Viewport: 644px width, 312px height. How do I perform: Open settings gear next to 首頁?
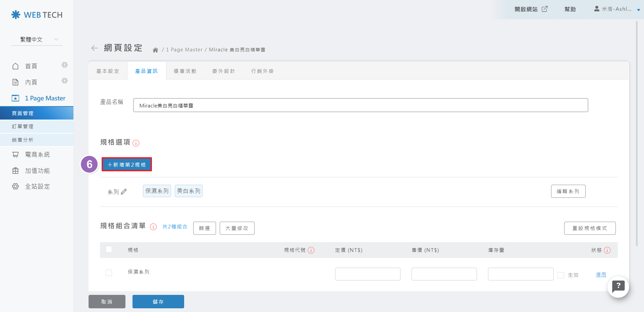[x=65, y=65]
